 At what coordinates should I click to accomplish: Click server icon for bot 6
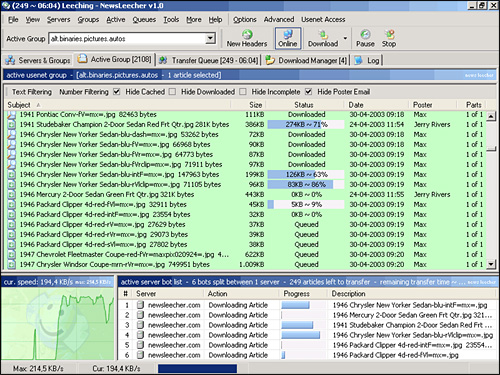pos(140,355)
